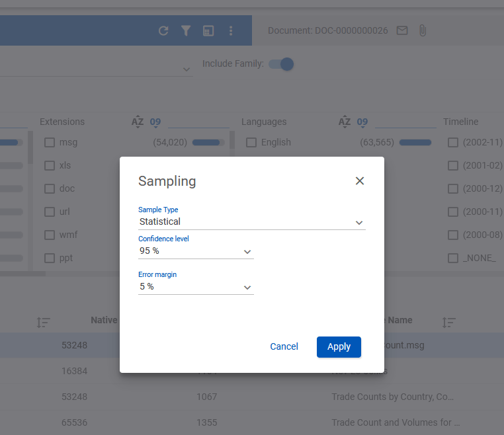Screen dimensions: 504x435
Task: Tick the 2002-11 timeline checkbox
Action: (x=453, y=142)
